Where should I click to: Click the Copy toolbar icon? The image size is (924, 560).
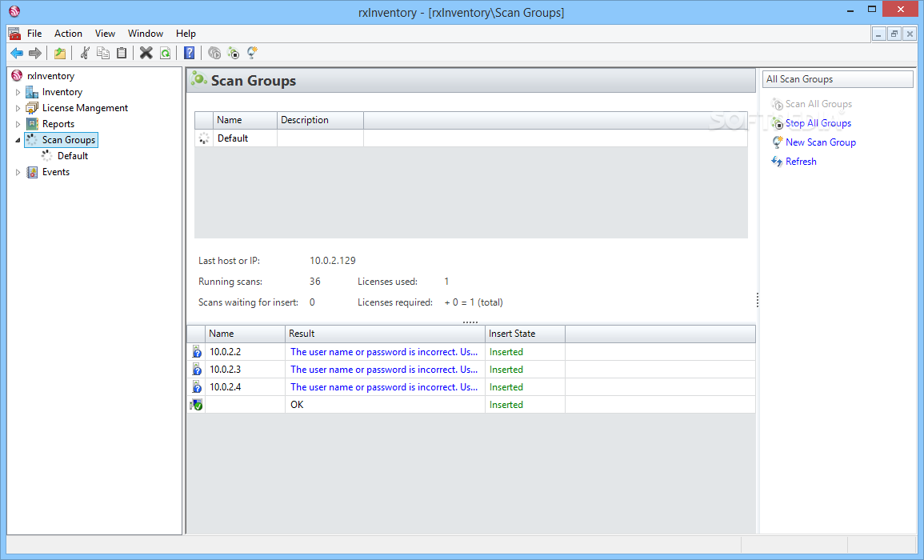[x=103, y=53]
